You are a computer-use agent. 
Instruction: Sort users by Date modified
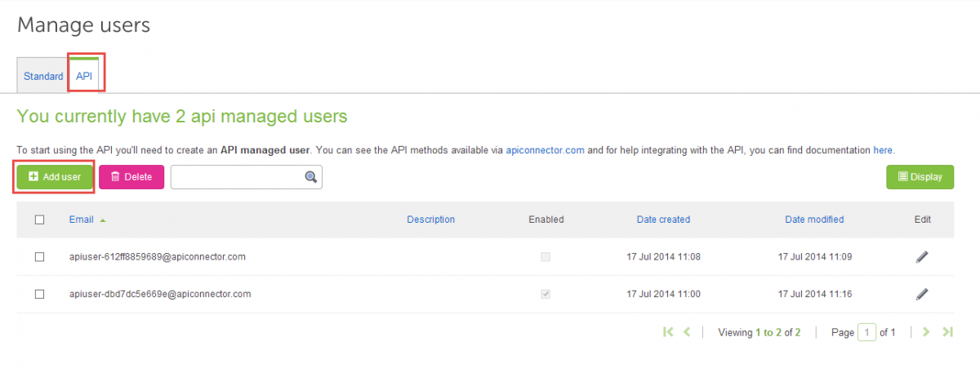813,220
